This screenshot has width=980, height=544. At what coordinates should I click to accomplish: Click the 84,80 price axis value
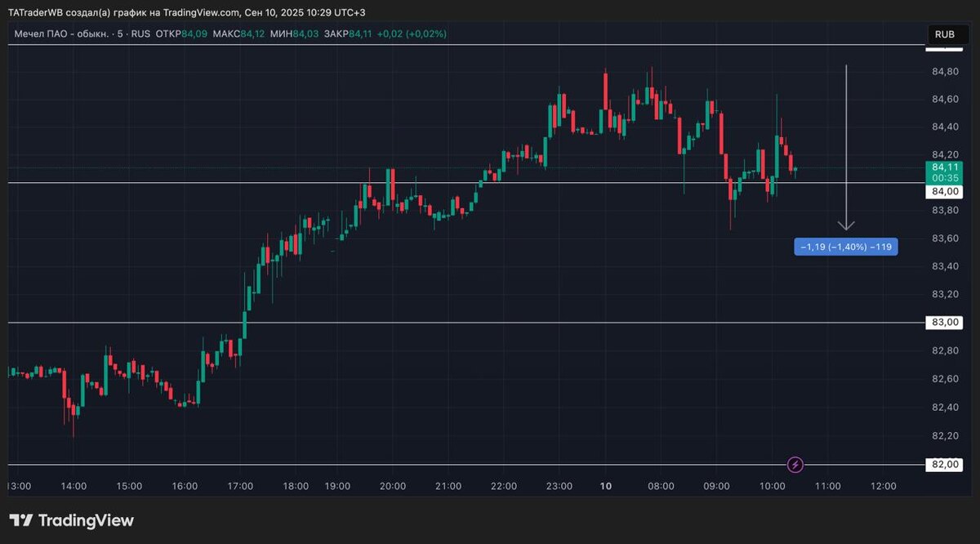(x=945, y=72)
